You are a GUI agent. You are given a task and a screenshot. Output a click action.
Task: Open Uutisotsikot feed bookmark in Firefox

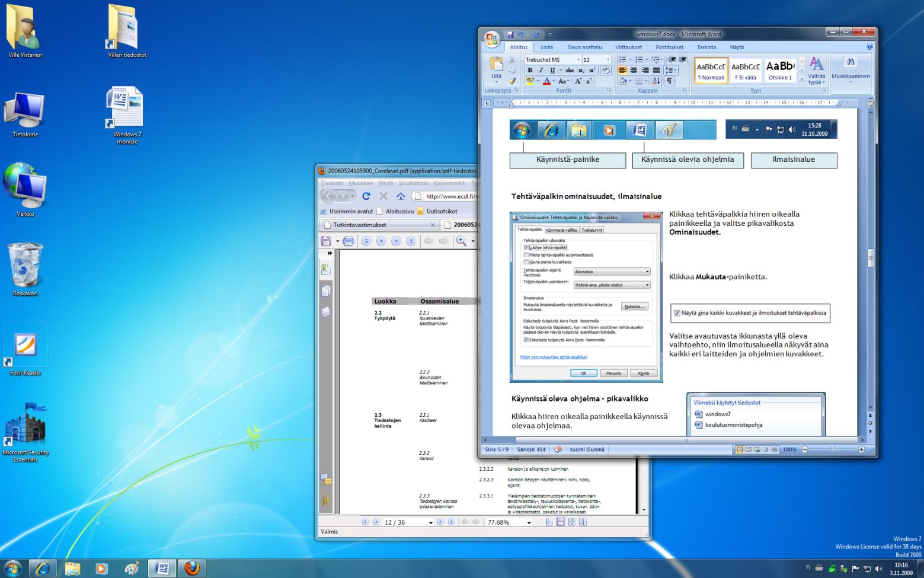(x=437, y=211)
